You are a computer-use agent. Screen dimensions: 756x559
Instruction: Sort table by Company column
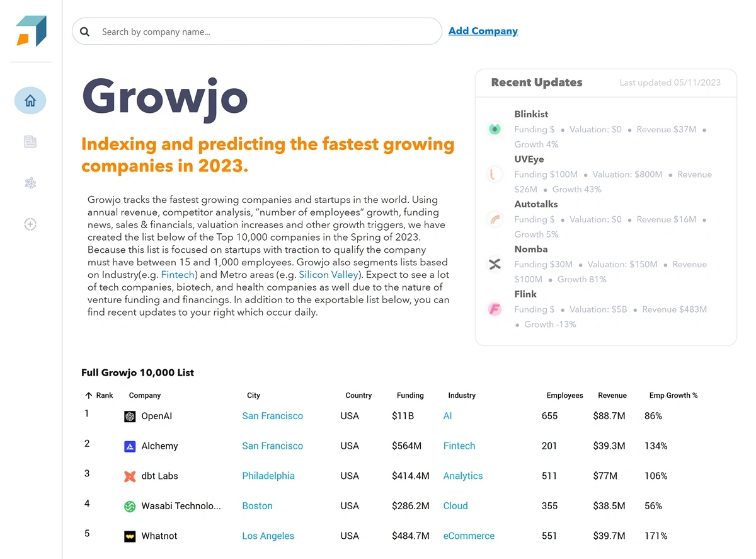click(145, 396)
